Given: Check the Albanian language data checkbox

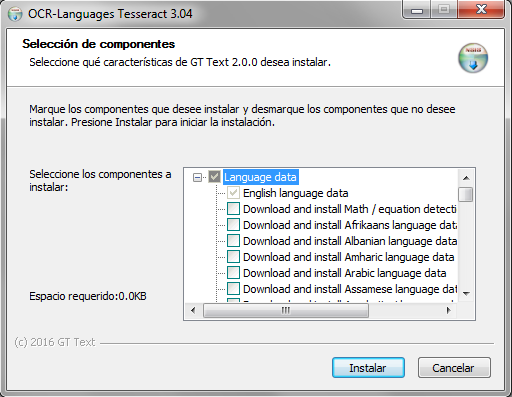Looking at the screenshot, I should pos(233,241).
